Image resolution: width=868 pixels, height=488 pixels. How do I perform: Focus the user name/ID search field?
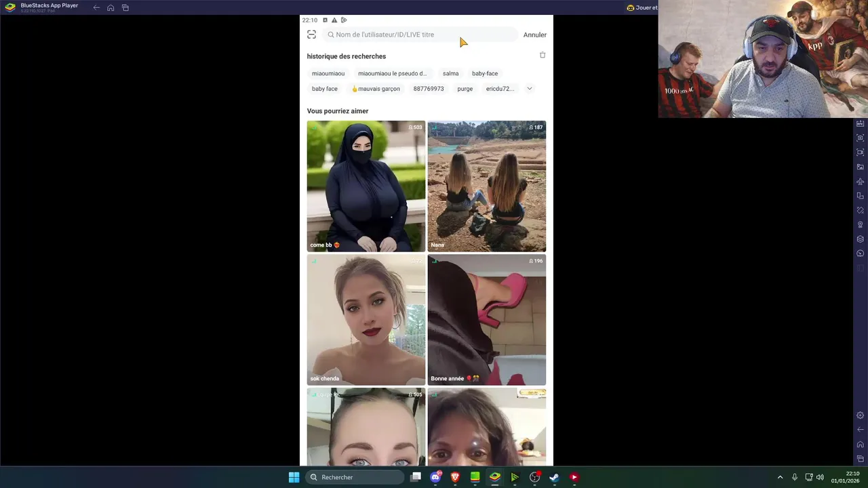click(x=420, y=35)
